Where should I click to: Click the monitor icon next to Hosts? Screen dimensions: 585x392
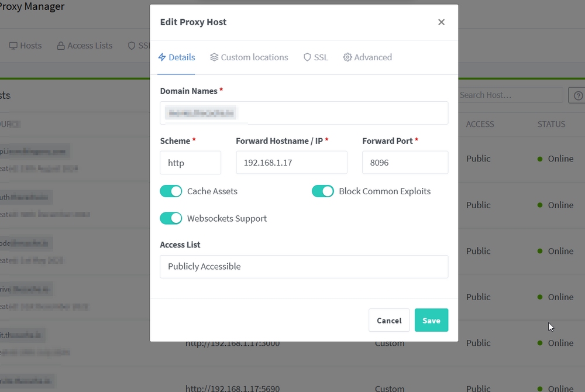(13, 46)
